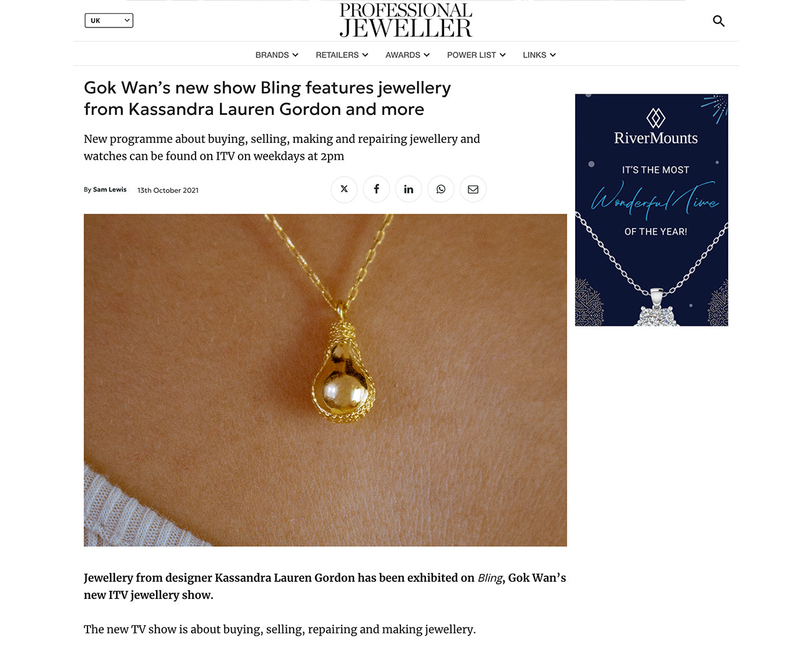
Task: Go to Professional Jeweller homepage logo
Action: pyautogui.click(x=406, y=21)
